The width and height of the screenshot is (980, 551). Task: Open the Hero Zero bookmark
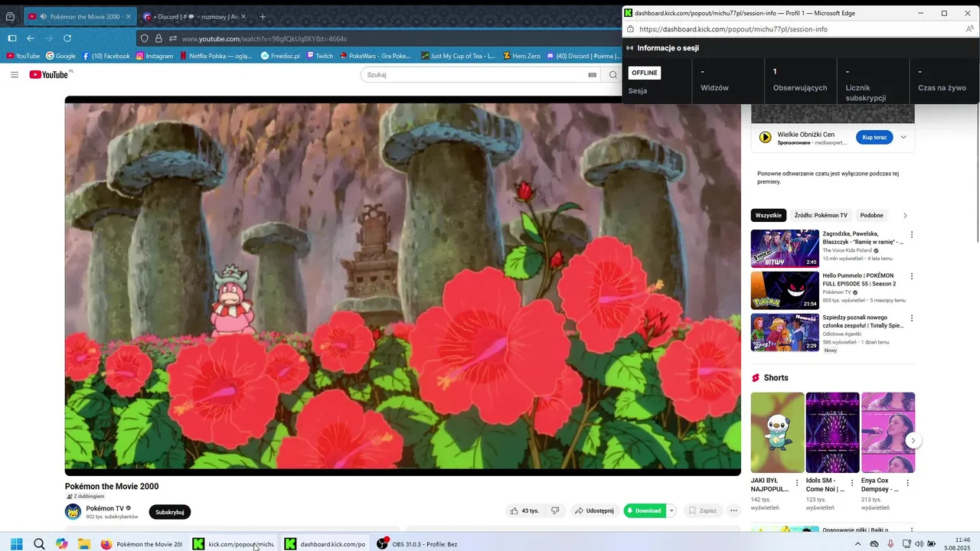(x=521, y=56)
